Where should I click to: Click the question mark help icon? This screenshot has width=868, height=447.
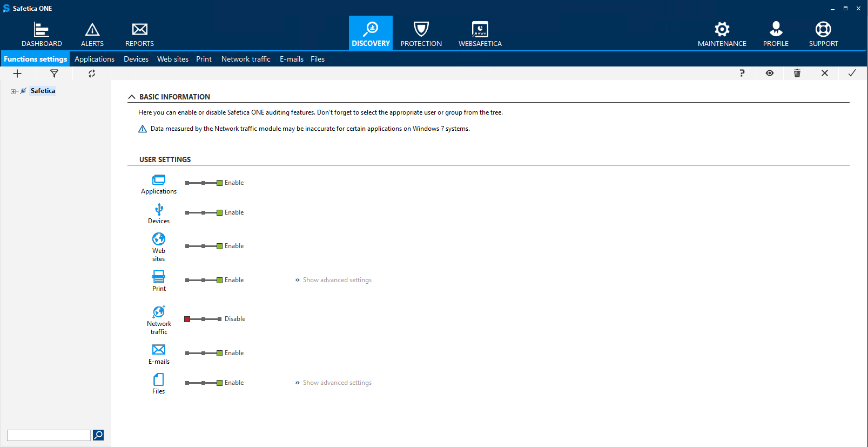[742, 73]
